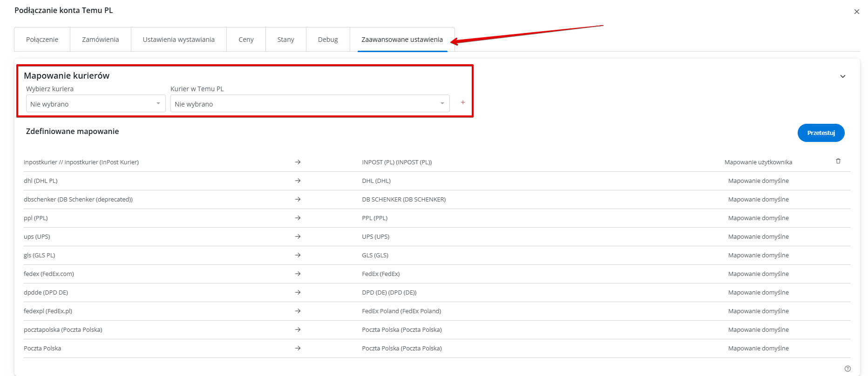The image size is (868, 376).
Task: Select the Zaawansowane ustawienia tab
Action: 402,40
